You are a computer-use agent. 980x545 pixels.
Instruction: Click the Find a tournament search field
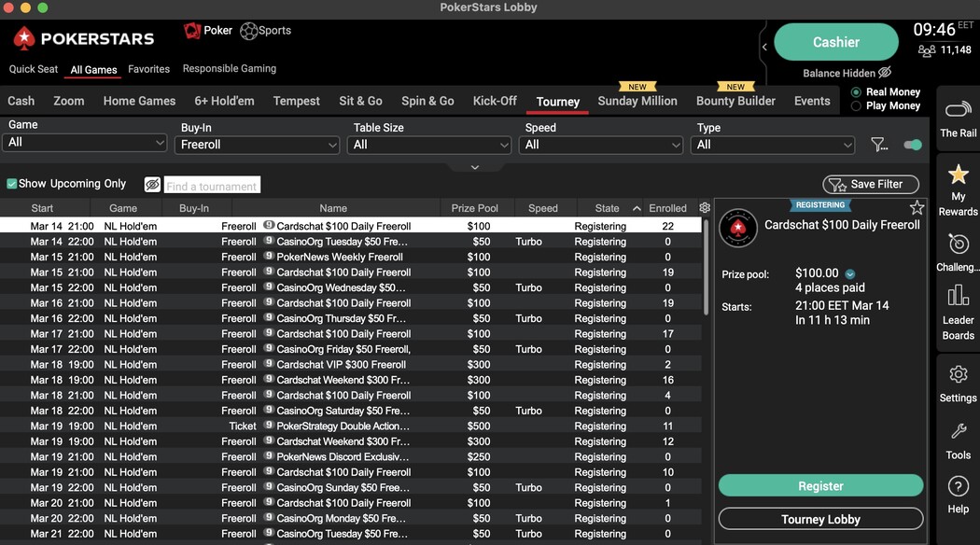pos(212,185)
